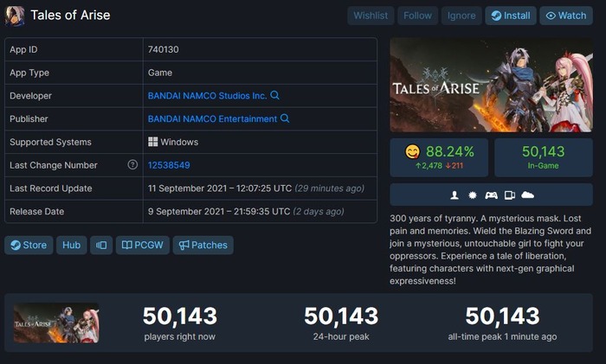Click the remote play devices icon
Screen dimensions: 606x364
click(510, 195)
